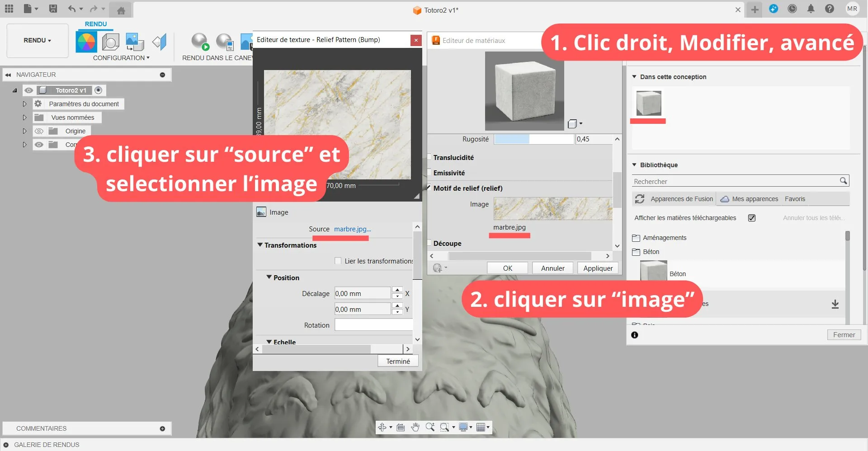Collapse the Bibliothèque section
The height and width of the screenshot is (451, 868).
point(634,165)
